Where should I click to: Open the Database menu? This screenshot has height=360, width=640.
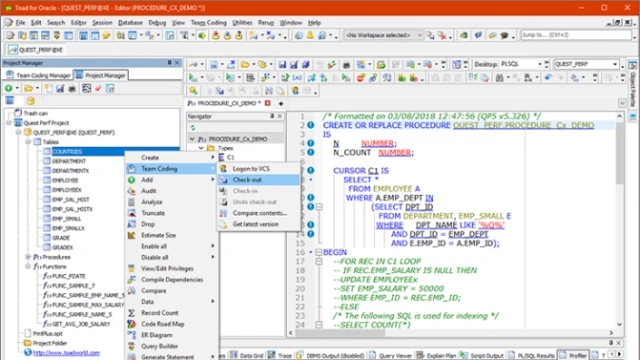click(130, 22)
